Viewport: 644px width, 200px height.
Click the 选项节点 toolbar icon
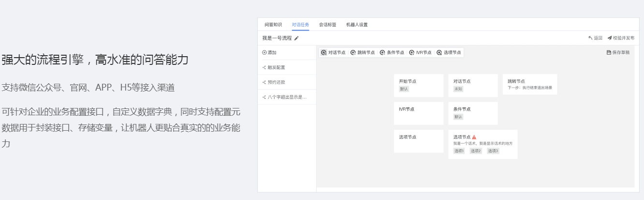point(439,52)
